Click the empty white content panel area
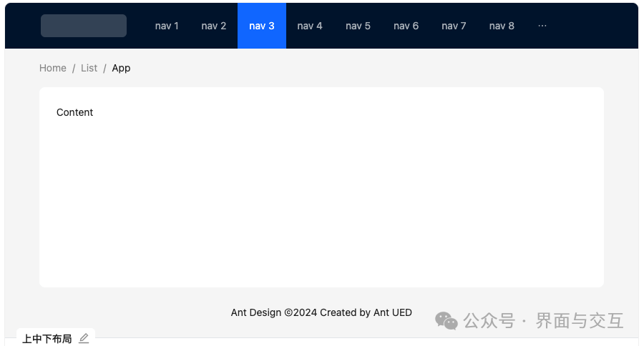This screenshot has width=644, height=346. [322, 207]
